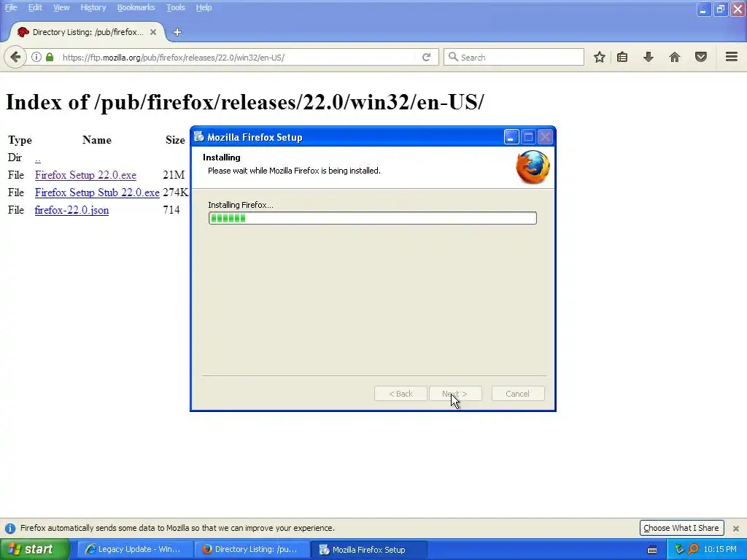Viewport: 747px width, 560px height.
Task: Open firefox-22.0.json link
Action: (x=71, y=210)
